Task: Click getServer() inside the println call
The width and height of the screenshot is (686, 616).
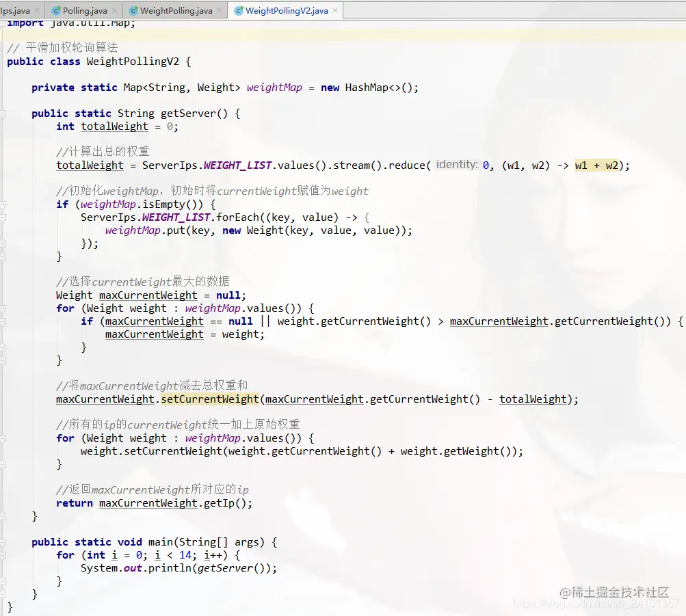Action: click(231, 569)
